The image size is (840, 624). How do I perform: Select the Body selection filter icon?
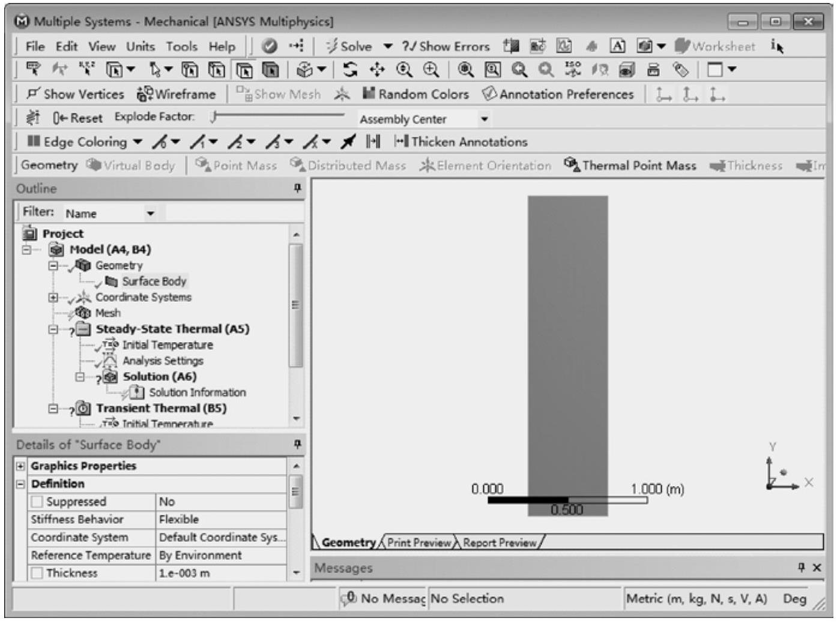pos(271,70)
